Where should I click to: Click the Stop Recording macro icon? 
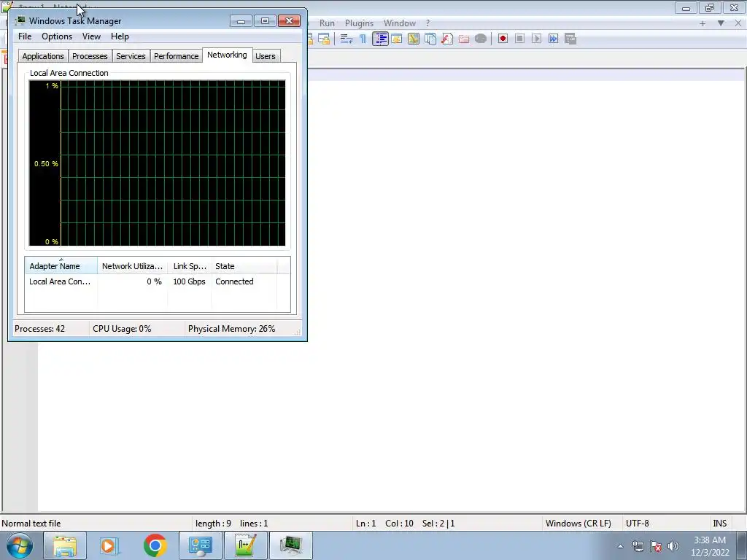tap(519, 39)
